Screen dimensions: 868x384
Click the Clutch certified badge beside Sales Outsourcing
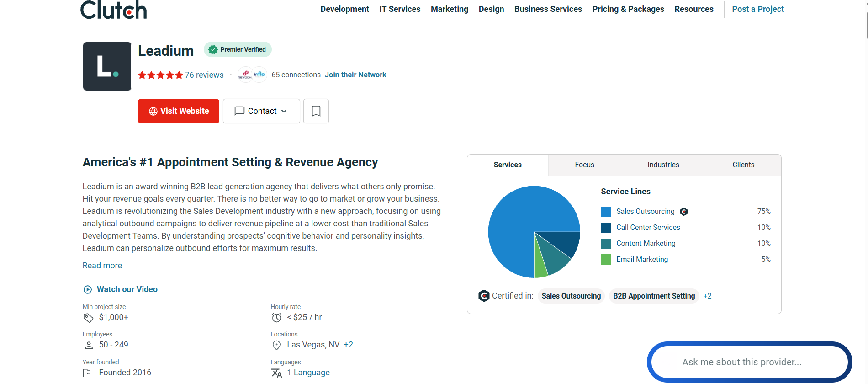pyautogui.click(x=684, y=212)
